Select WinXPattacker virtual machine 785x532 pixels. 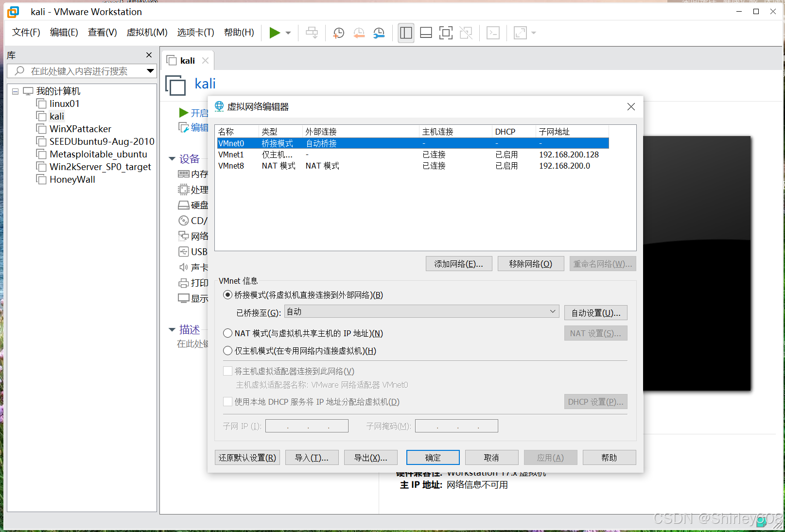80,129
